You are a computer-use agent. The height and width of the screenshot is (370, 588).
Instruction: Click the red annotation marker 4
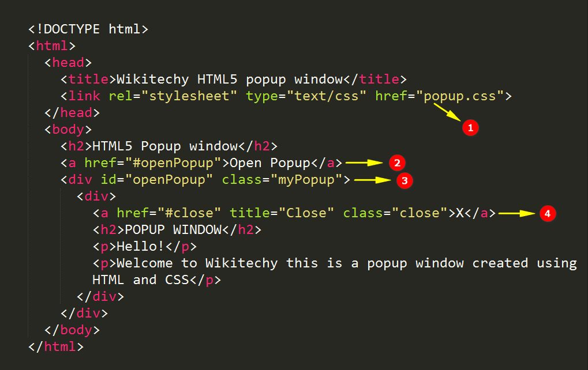coord(548,213)
